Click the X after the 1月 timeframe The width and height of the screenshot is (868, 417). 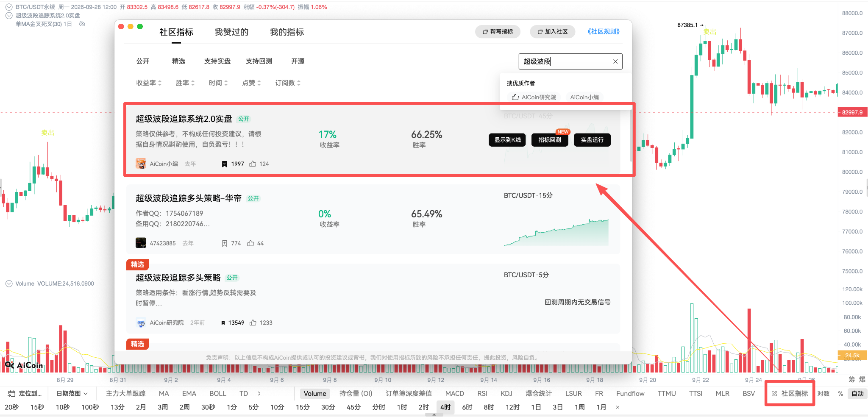point(618,407)
